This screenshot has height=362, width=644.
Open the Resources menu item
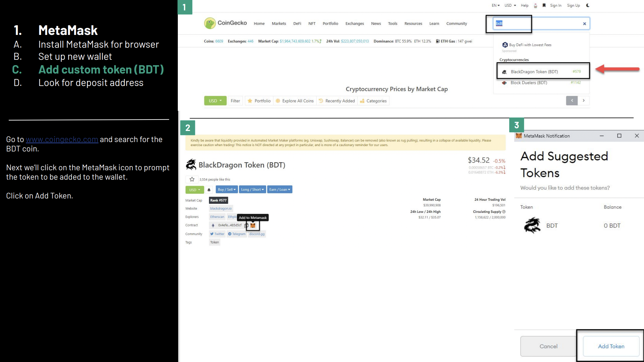point(413,24)
